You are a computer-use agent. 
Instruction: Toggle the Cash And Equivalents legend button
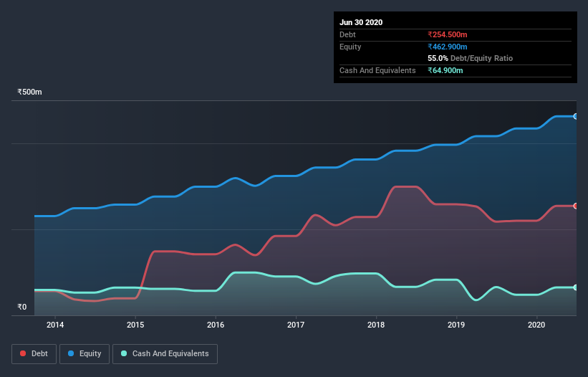[165, 354]
